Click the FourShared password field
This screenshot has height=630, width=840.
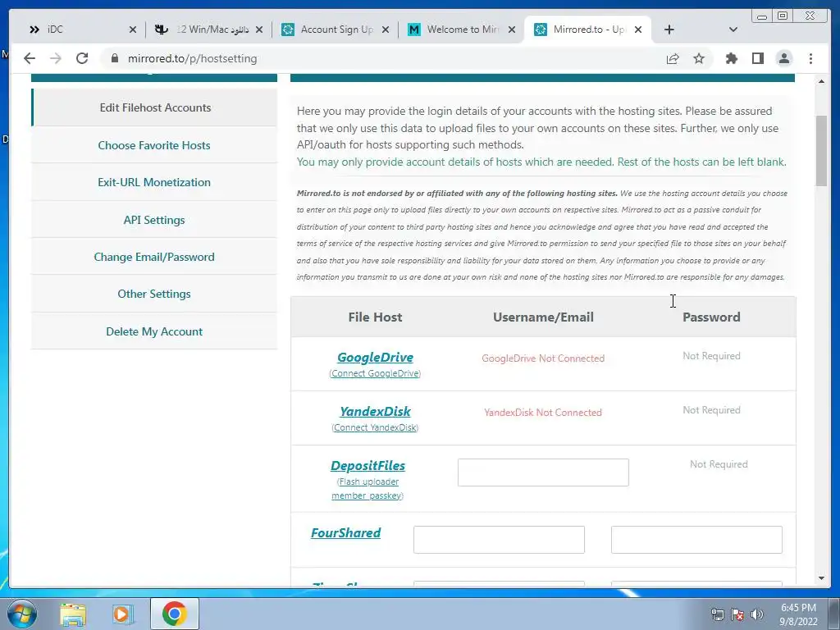pyautogui.click(x=696, y=540)
